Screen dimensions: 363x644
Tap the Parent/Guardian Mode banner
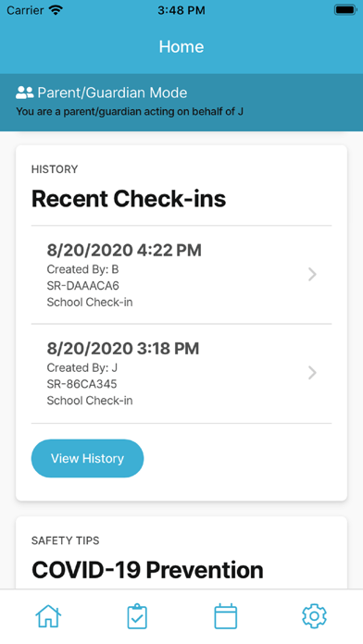click(x=181, y=103)
